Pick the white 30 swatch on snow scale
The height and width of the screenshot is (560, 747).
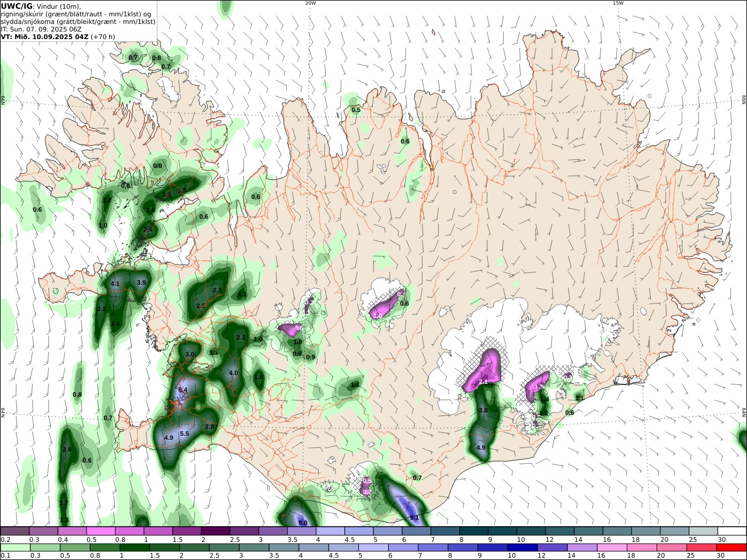click(x=732, y=531)
